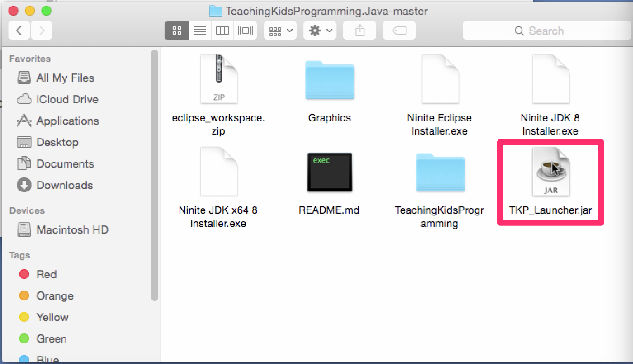Open the TeachingKidsProgramming folder

(440, 173)
